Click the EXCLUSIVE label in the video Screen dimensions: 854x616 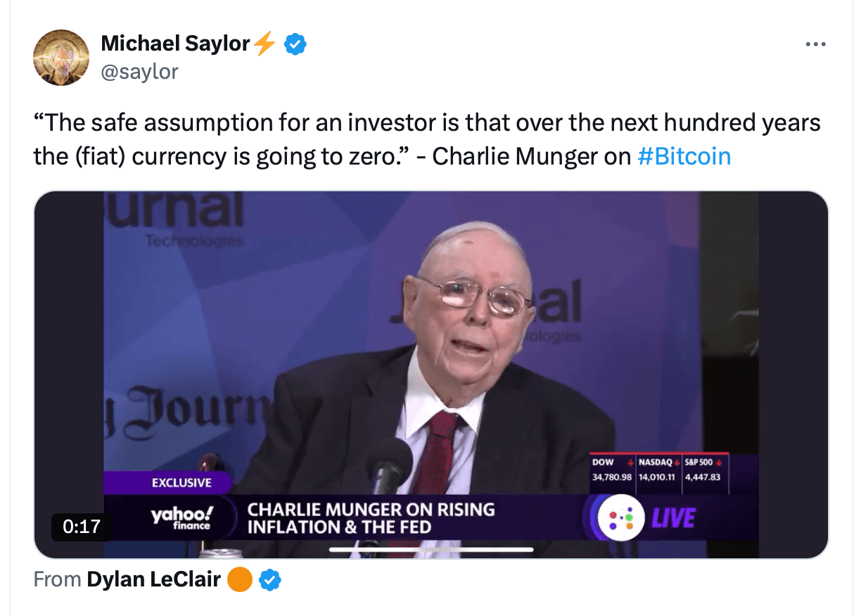point(181,482)
